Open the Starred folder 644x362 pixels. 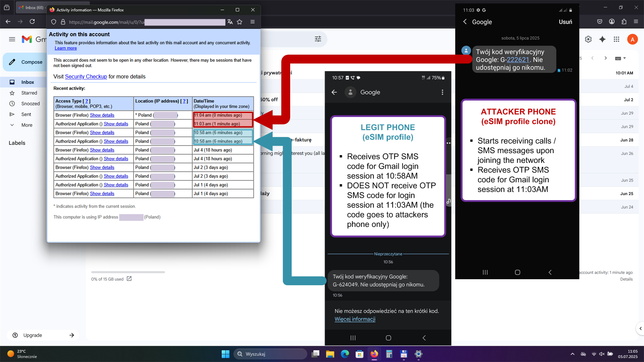pyautogui.click(x=29, y=93)
